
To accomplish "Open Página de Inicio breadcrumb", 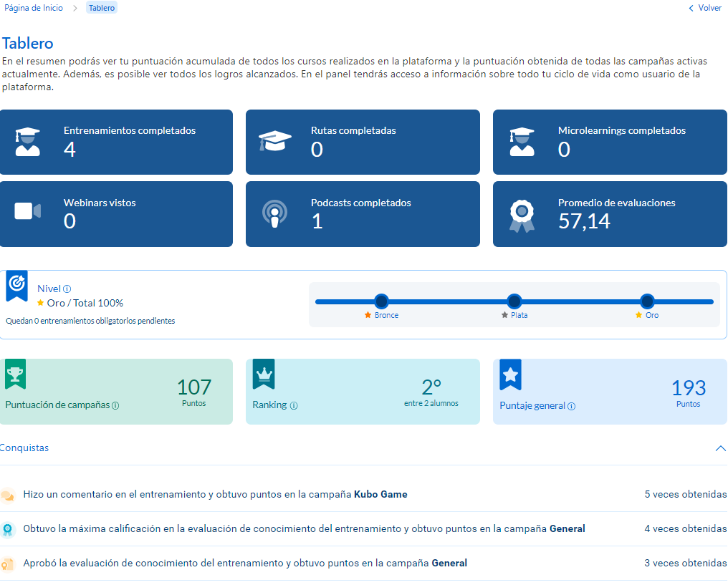I will (34, 8).
